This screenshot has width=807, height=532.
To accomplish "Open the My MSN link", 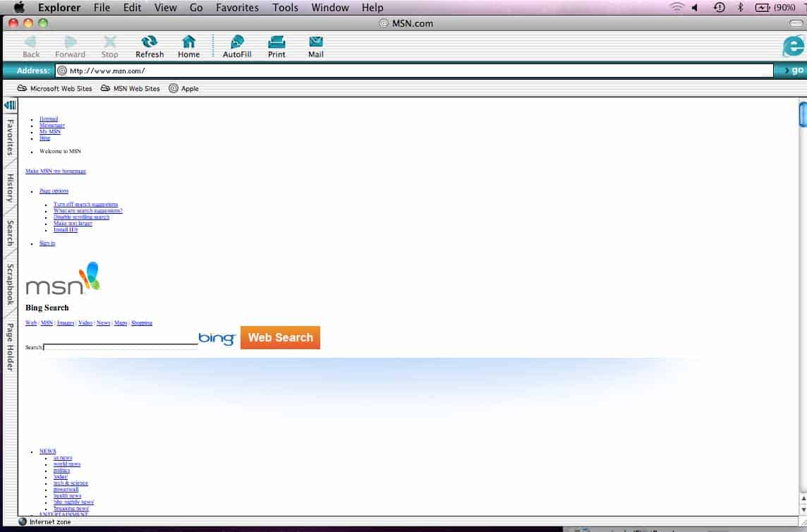I will tap(50, 131).
